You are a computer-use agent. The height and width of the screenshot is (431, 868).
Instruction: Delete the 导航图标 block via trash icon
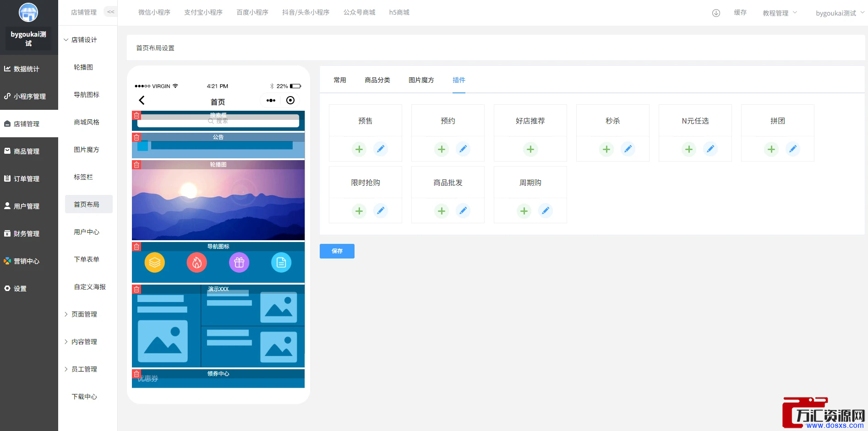136,247
